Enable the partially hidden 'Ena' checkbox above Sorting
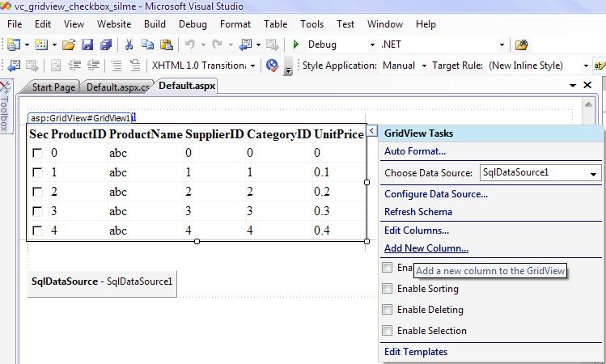606x364 pixels. click(x=388, y=268)
